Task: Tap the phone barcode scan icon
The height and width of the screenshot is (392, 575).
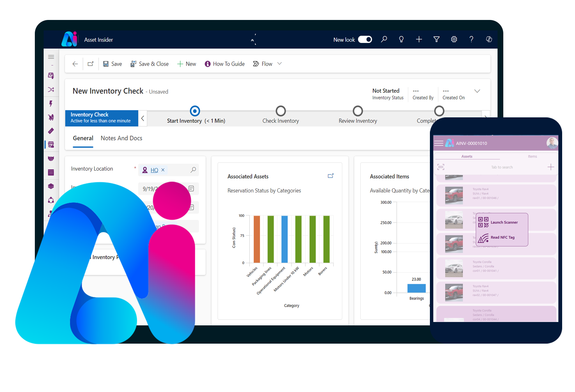Action: coord(441,167)
